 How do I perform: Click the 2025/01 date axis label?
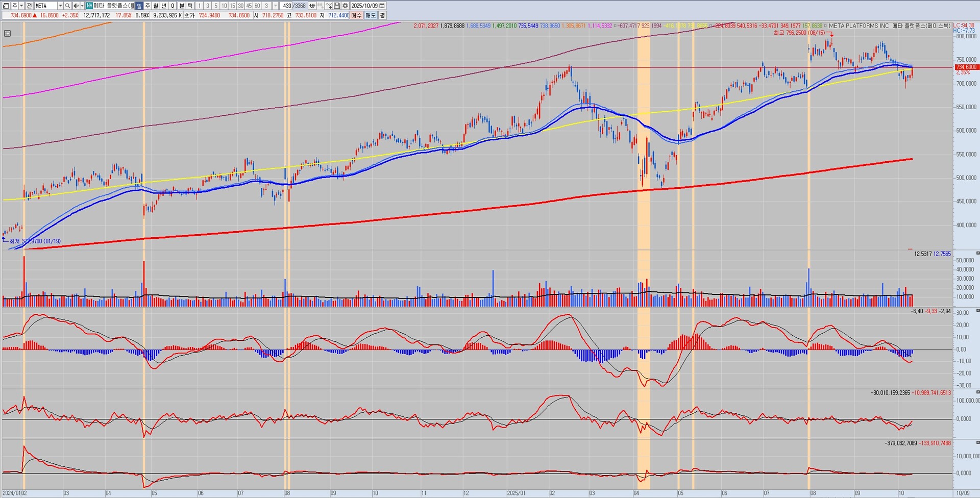(x=516, y=493)
